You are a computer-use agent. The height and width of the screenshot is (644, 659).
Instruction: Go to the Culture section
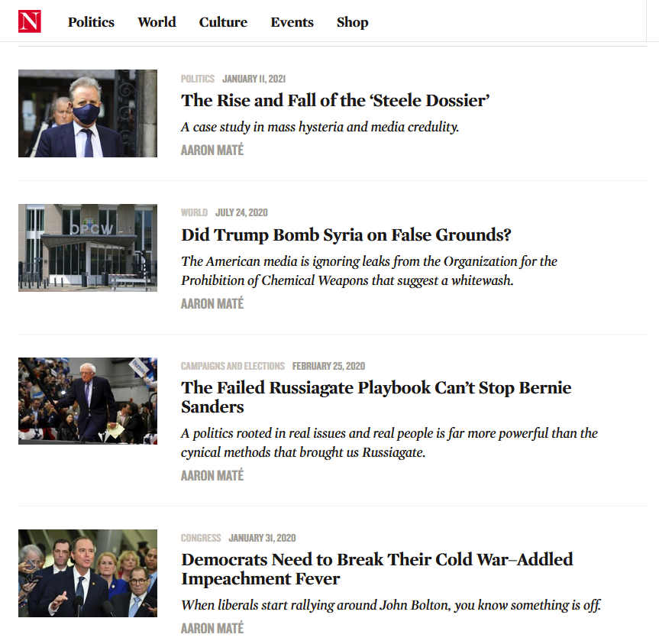(223, 22)
